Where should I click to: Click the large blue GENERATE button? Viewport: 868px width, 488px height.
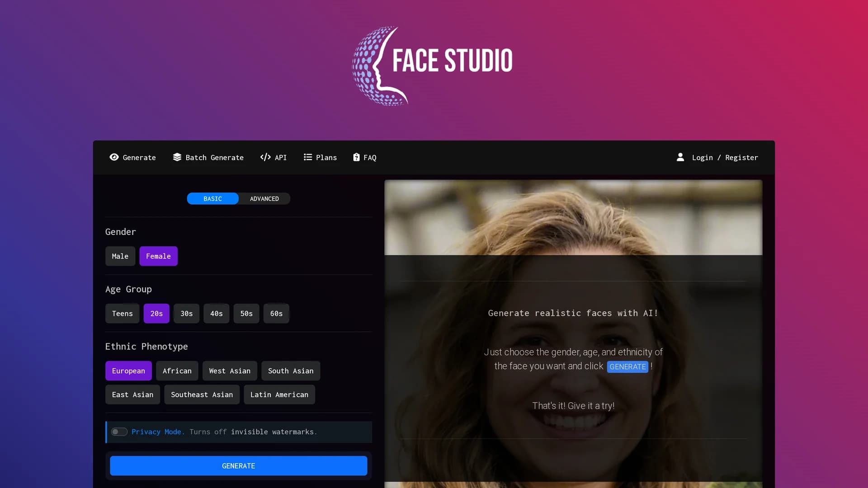pyautogui.click(x=239, y=466)
